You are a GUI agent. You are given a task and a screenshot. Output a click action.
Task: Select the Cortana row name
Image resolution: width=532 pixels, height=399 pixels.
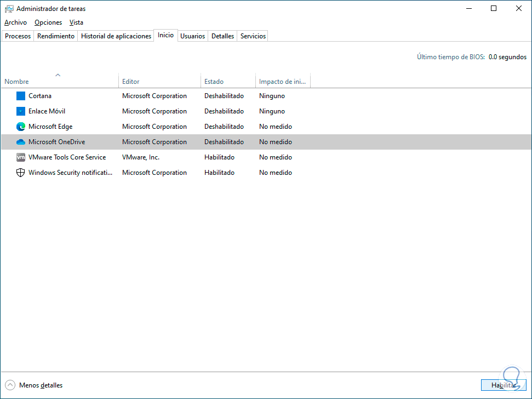[40, 96]
